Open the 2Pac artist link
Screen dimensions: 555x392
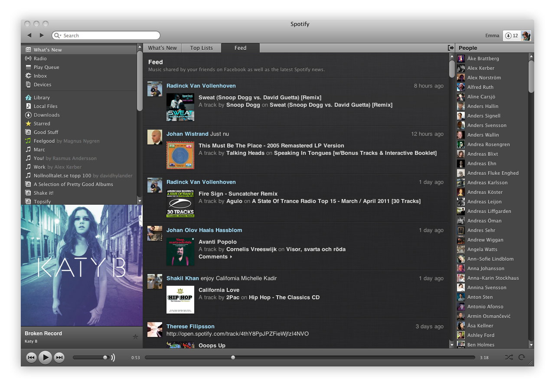(233, 297)
